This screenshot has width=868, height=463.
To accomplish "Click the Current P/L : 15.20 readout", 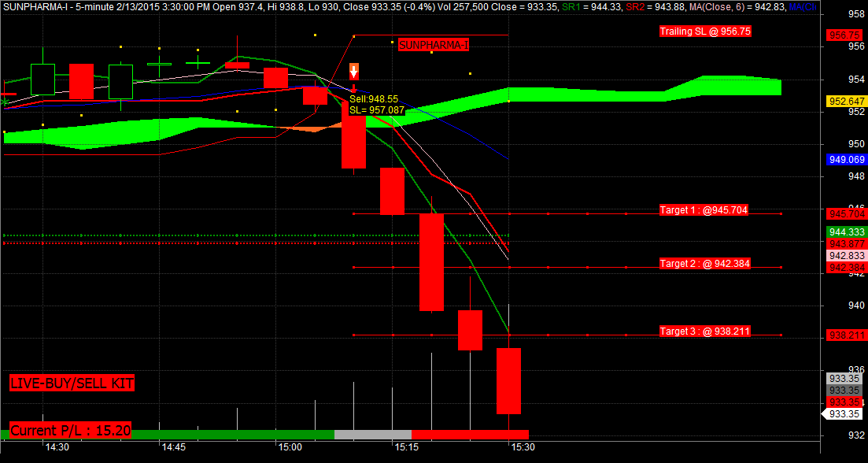I will [x=71, y=431].
